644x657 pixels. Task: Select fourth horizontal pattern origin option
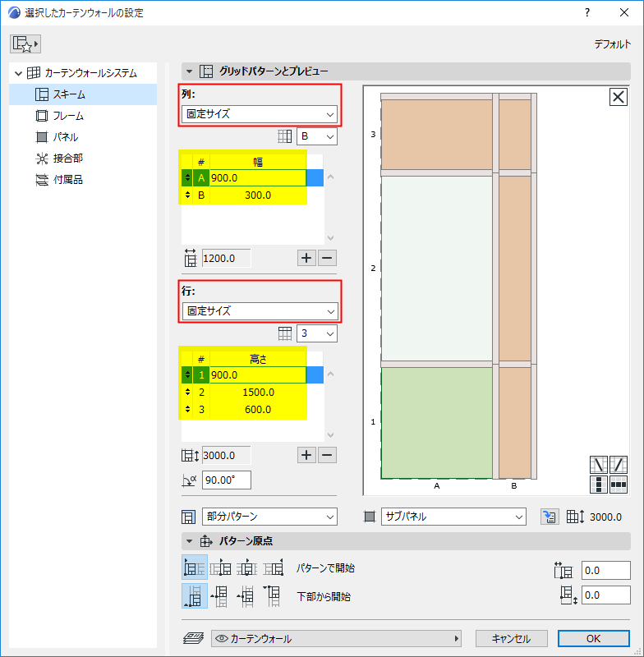pyautogui.click(x=274, y=568)
